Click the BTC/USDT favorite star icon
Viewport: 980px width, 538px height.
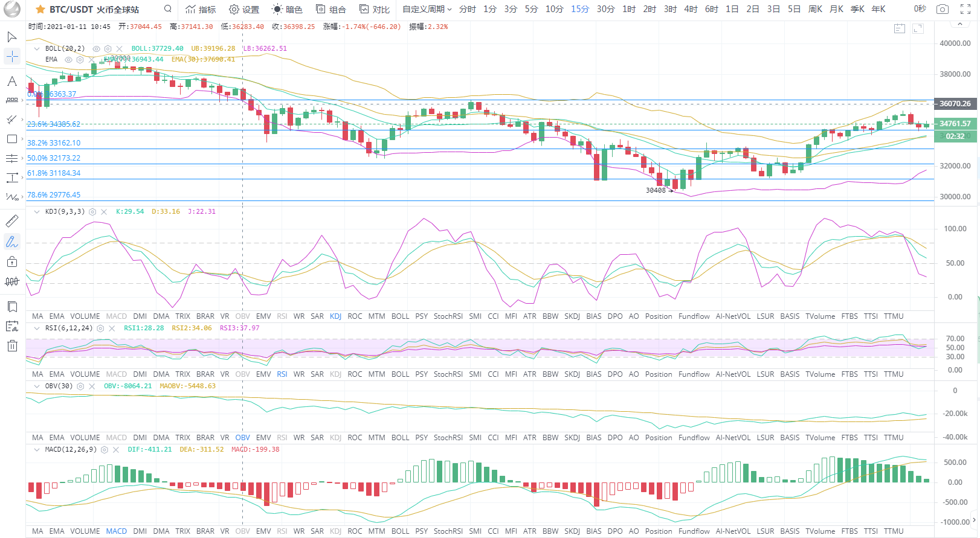click(40, 9)
